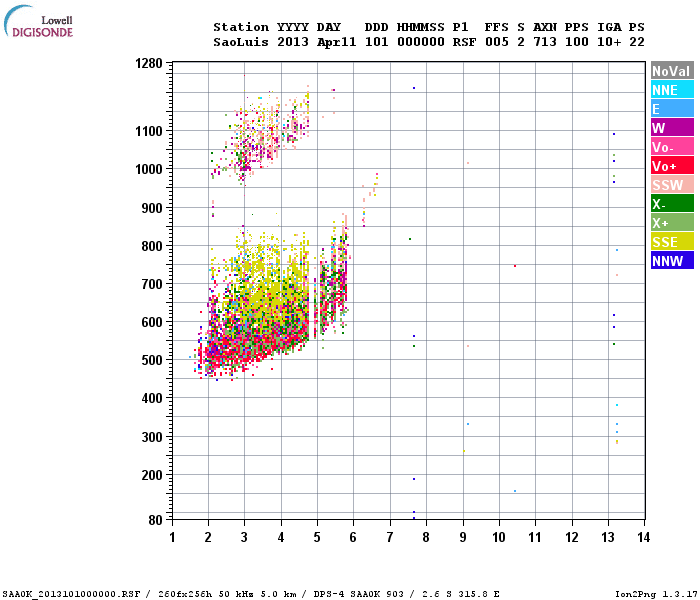Click the 80 height axis label
The height and width of the screenshot is (600, 700).
[x=156, y=520]
